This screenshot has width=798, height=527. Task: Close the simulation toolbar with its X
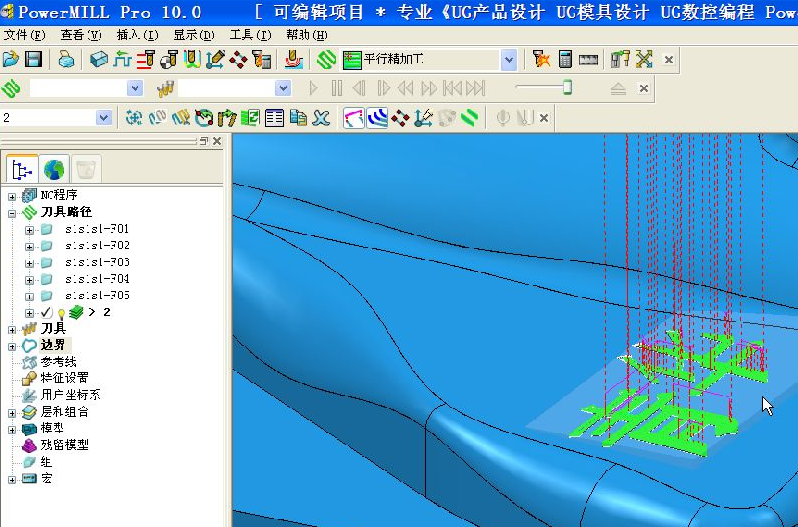pyautogui.click(x=643, y=88)
